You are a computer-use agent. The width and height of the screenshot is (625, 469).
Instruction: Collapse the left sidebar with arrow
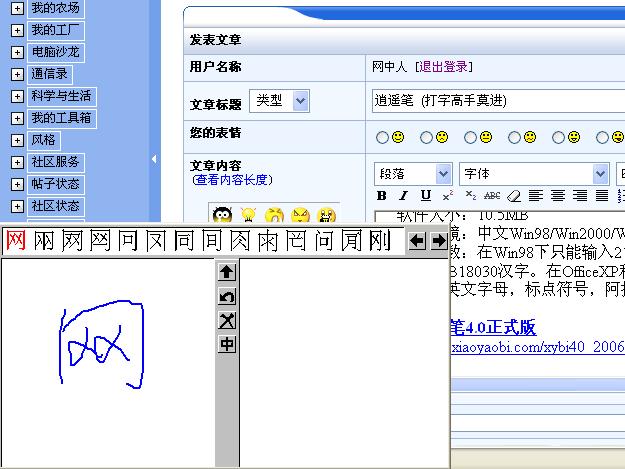tap(154, 159)
